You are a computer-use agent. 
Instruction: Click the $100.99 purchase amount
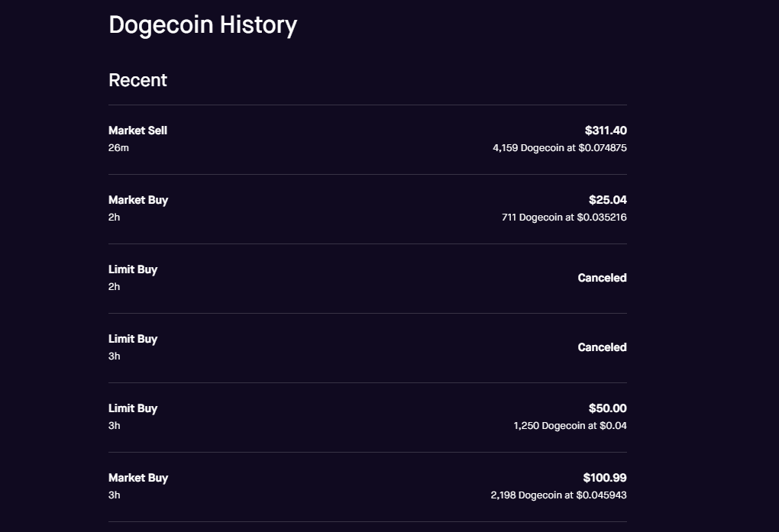tap(605, 478)
